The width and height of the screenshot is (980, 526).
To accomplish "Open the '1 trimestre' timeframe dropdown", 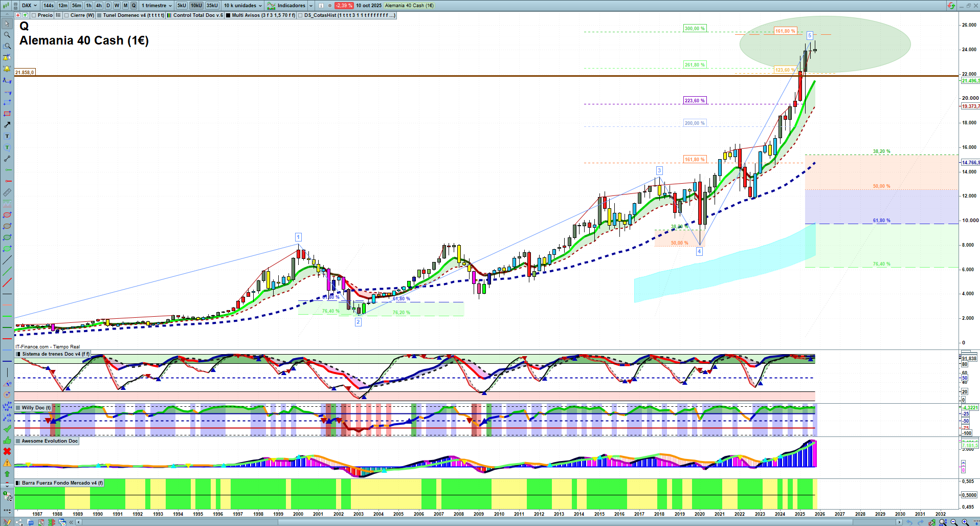I will [157, 6].
